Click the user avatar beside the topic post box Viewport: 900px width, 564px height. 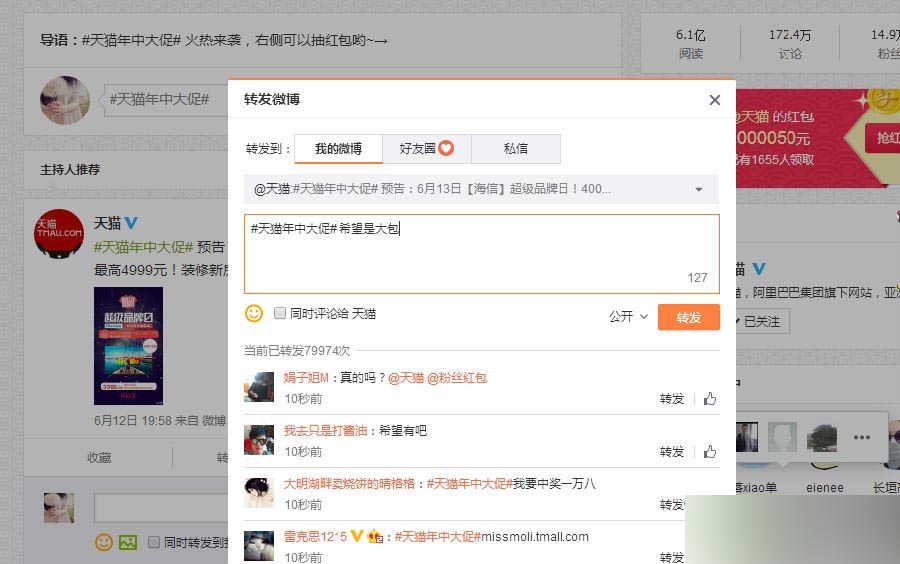(x=65, y=100)
